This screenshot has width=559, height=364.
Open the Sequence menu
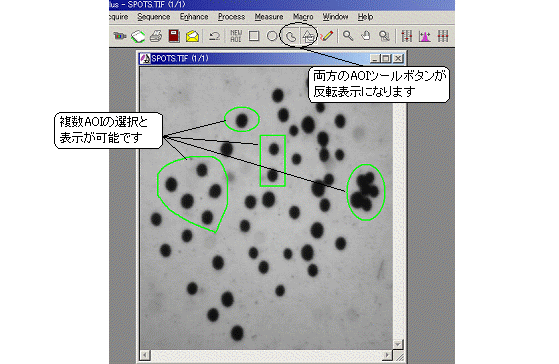pos(154,17)
